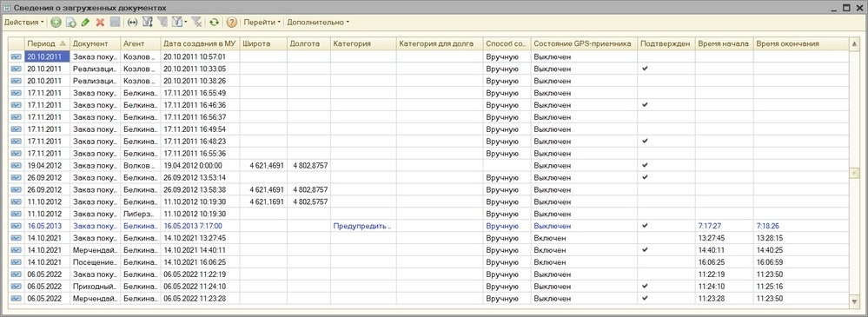Edit current record with pencil icon
Screen dimensions: 868x317
[85, 22]
